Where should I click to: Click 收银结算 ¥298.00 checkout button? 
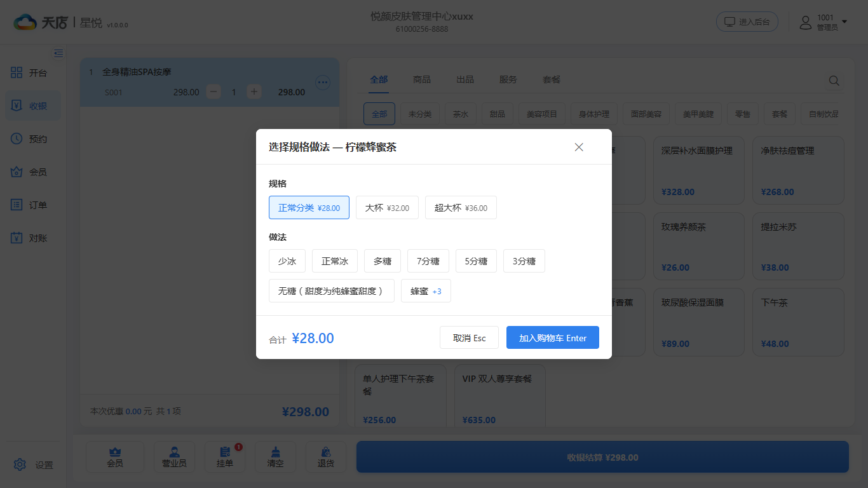[x=602, y=457]
